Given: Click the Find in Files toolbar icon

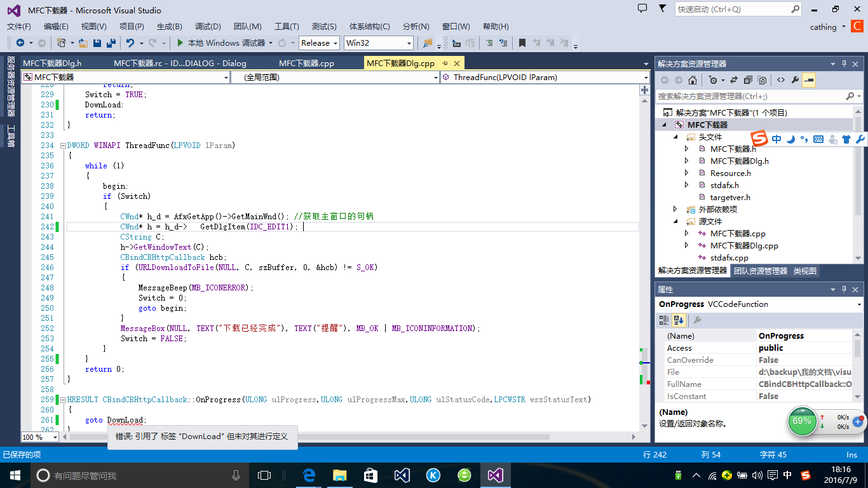Looking at the screenshot, I should point(427,43).
